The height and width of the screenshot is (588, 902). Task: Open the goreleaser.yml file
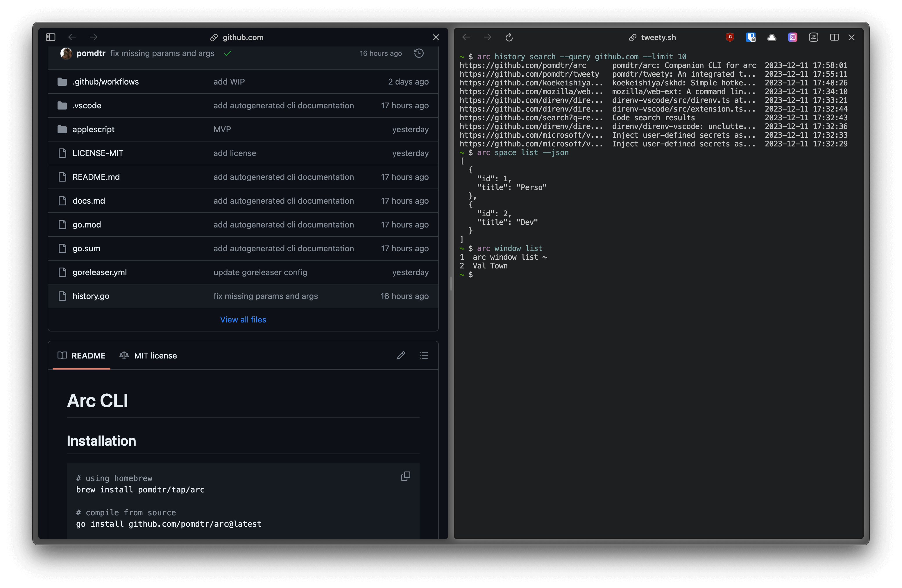click(100, 273)
